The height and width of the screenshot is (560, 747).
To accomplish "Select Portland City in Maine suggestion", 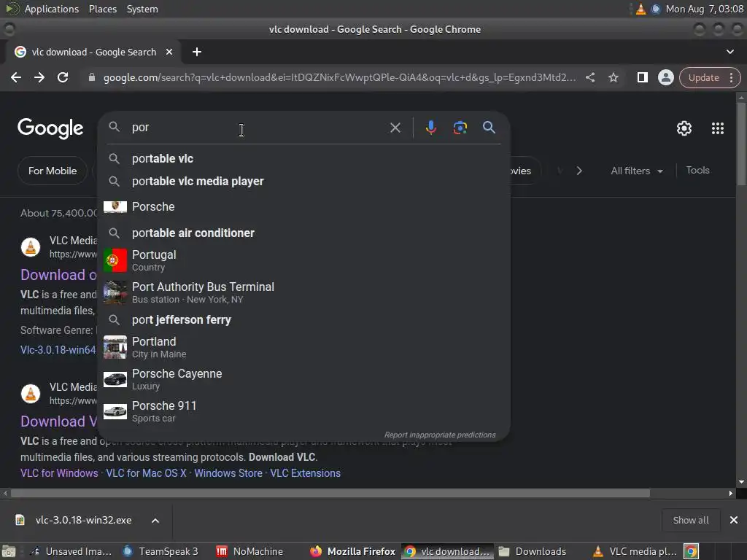I will [x=303, y=347].
